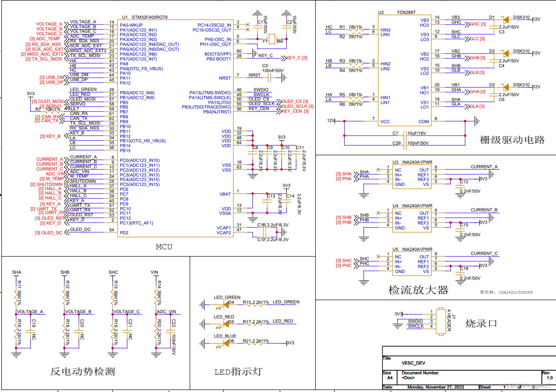Select the LED指示灯 section title

pyautogui.click(x=238, y=372)
